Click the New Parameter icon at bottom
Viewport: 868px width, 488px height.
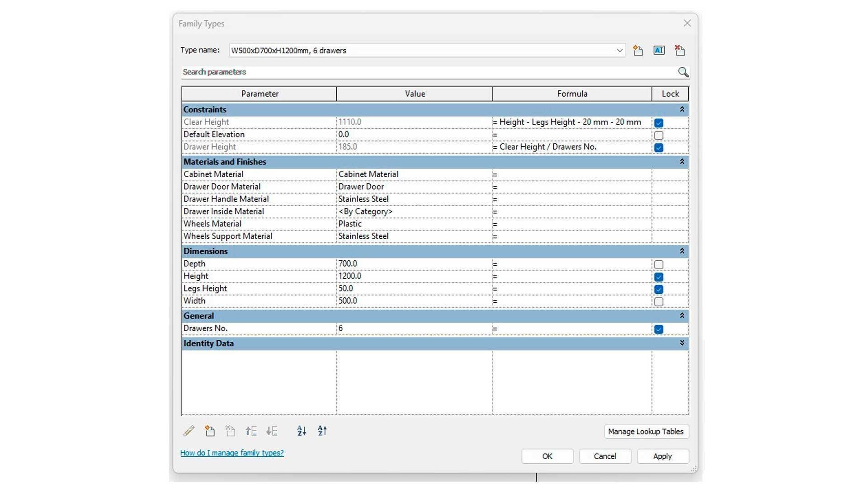210,431
